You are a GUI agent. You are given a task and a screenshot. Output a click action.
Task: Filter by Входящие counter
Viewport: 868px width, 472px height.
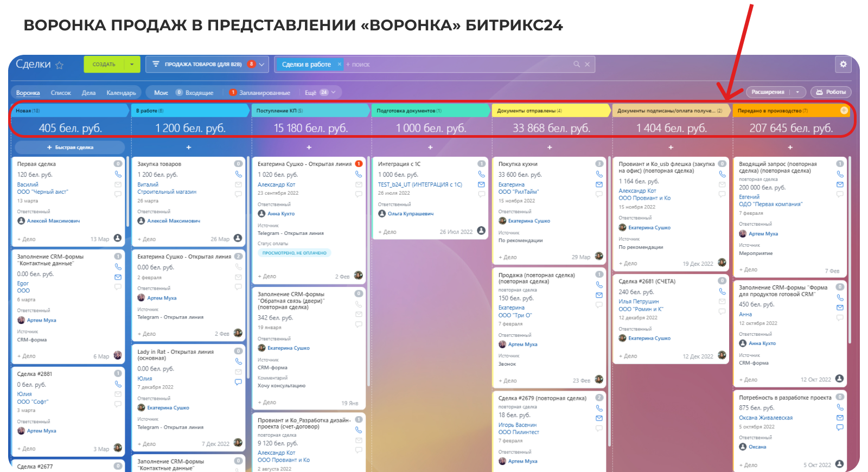195,93
